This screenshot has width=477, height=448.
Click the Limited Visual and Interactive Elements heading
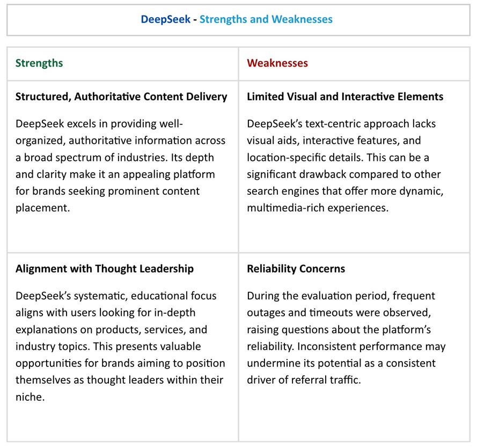(345, 97)
